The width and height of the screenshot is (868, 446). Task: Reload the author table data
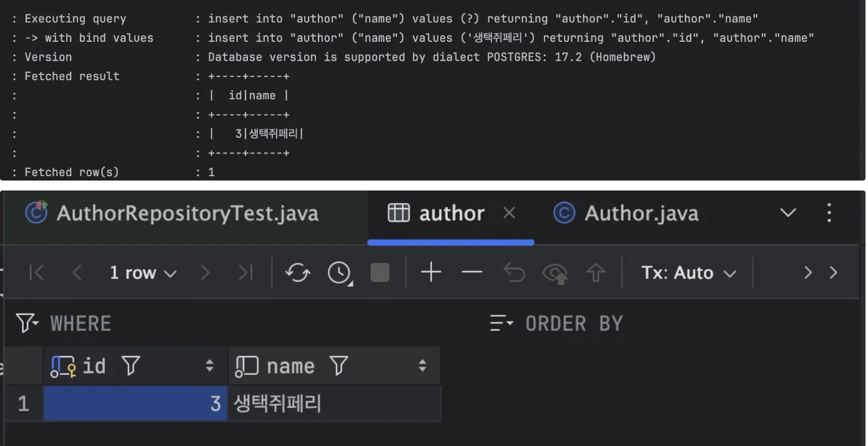coord(298,273)
